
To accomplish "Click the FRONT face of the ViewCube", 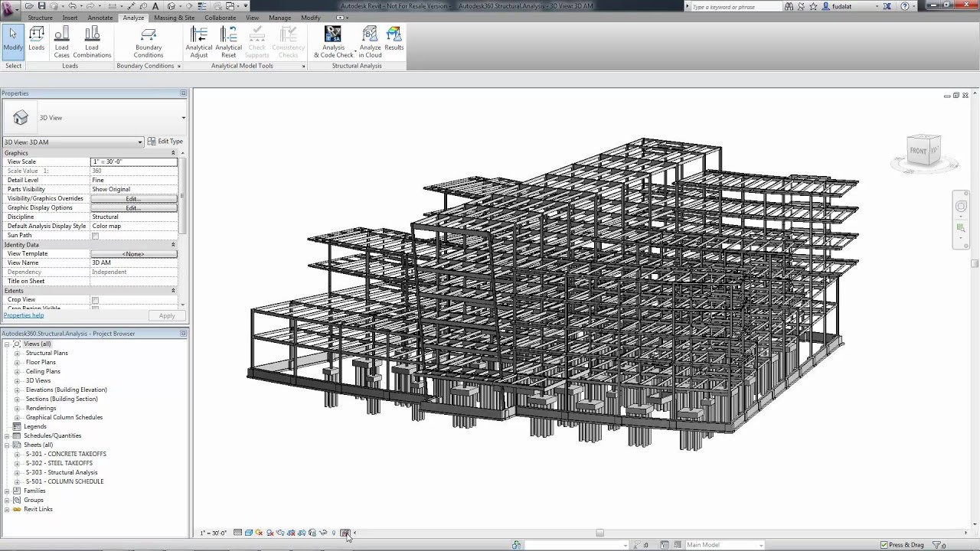I will (x=919, y=151).
